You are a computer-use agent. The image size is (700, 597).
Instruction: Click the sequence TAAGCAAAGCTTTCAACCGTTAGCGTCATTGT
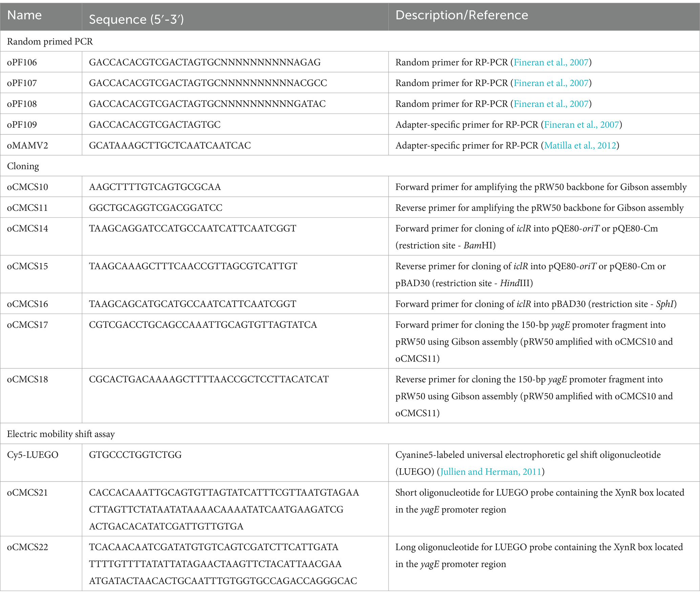(x=193, y=266)
